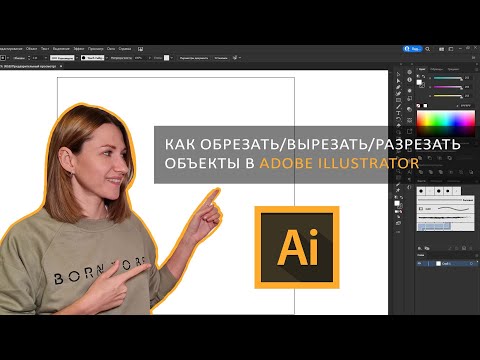Select the Line Segment tool
This screenshot has width=480, height=360.
point(398,107)
